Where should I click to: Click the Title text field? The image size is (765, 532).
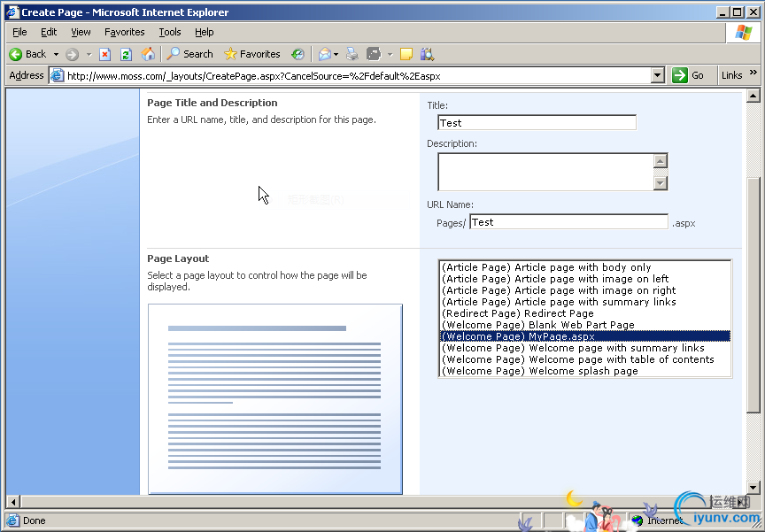537,123
